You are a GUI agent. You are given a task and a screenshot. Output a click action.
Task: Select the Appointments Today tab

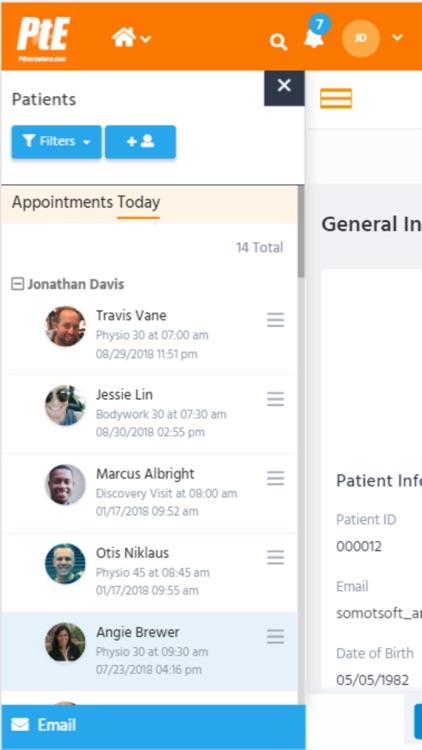pos(86,202)
